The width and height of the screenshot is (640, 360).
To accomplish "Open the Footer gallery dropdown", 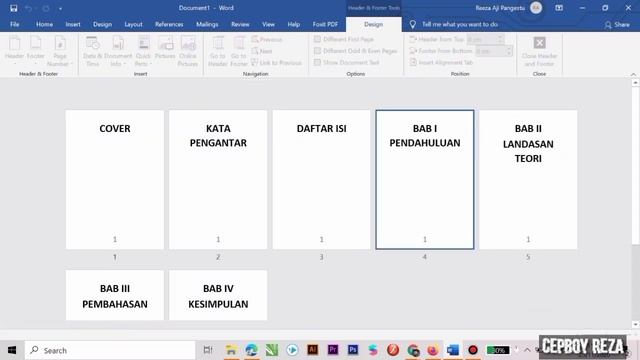I will 36,51.
